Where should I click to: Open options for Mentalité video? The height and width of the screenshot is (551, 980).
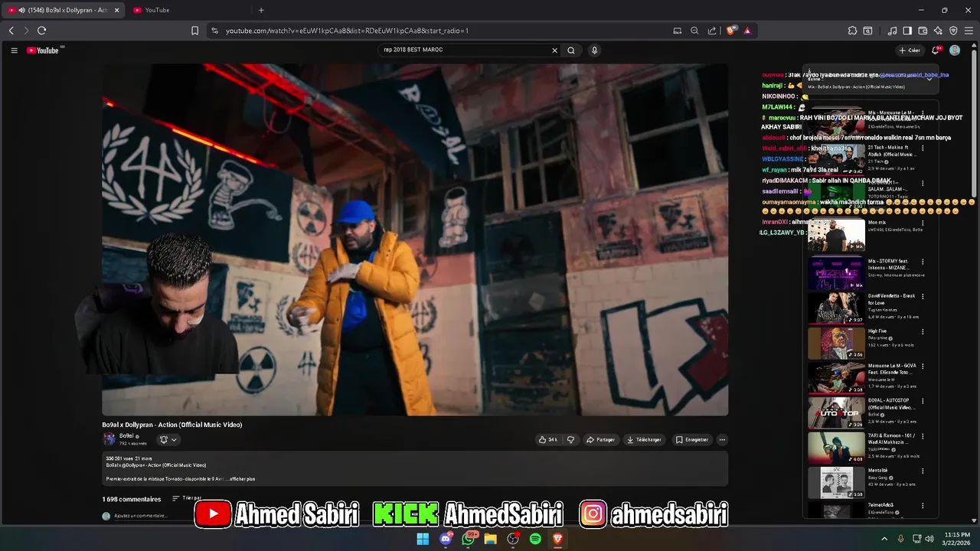click(923, 471)
